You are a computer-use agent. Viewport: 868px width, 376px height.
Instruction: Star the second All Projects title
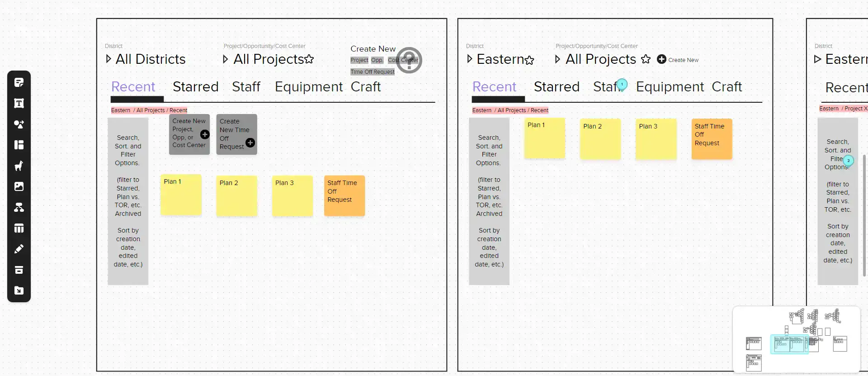point(646,59)
